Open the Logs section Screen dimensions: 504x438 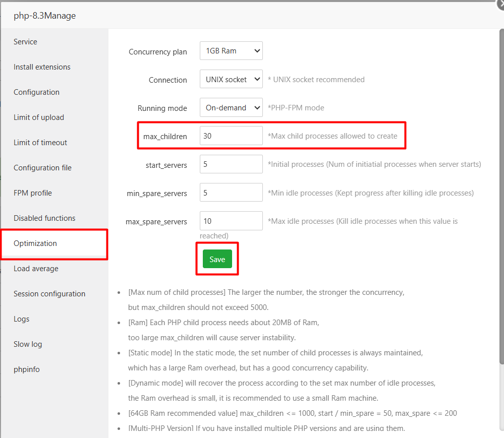click(22, 319)
